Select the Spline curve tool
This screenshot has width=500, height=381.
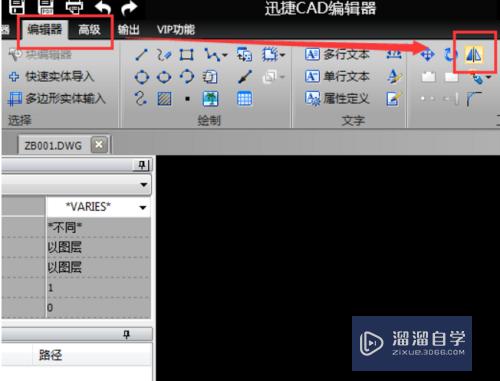click(141, 99)
